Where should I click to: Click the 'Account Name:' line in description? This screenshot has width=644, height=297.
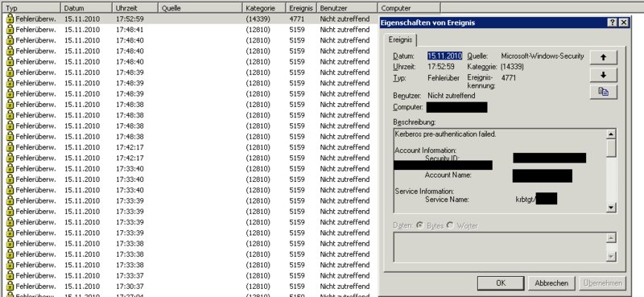(448, 175)
